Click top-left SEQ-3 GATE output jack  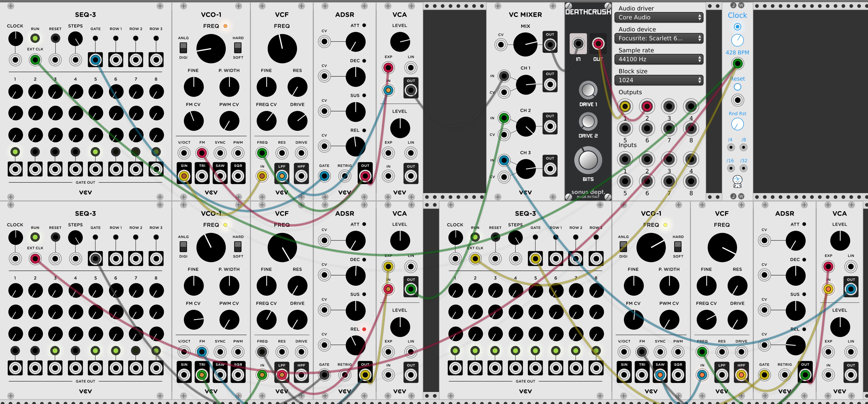[x=95, y=60]
